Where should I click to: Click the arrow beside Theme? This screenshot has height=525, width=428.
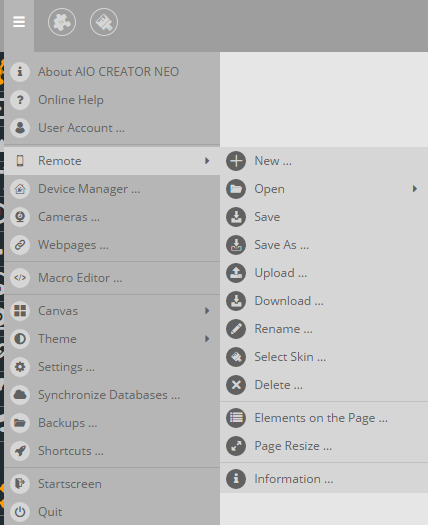click(x=207, y=339)
